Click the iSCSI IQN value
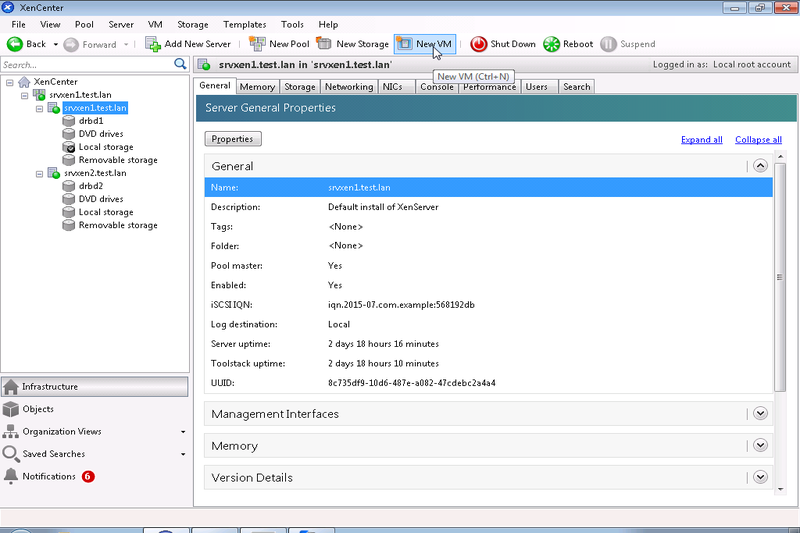This screenshot has height=533, width=800. tap(402, 305)
